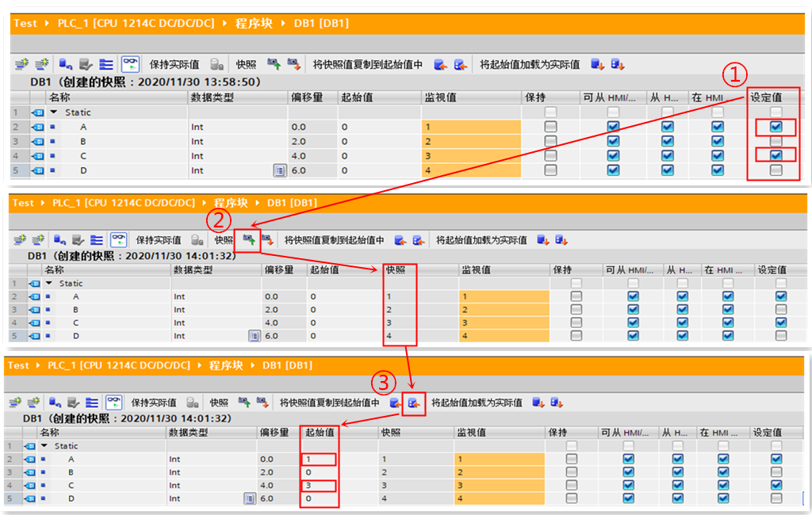The image size is (812, 515).
Task: Check the 保持 checkbox for row D, top panel
Action: [550, 170]
